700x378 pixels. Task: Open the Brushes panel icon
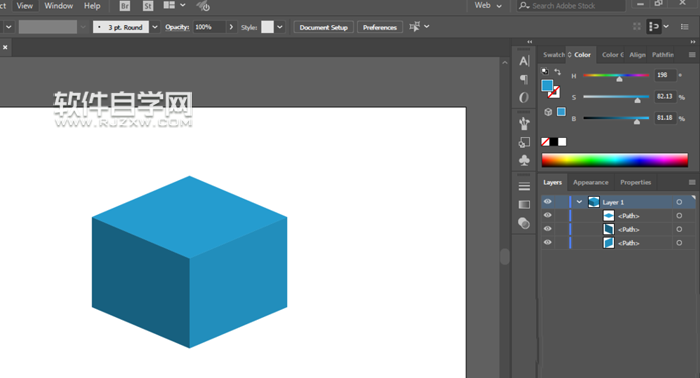(x=524, y=124)
